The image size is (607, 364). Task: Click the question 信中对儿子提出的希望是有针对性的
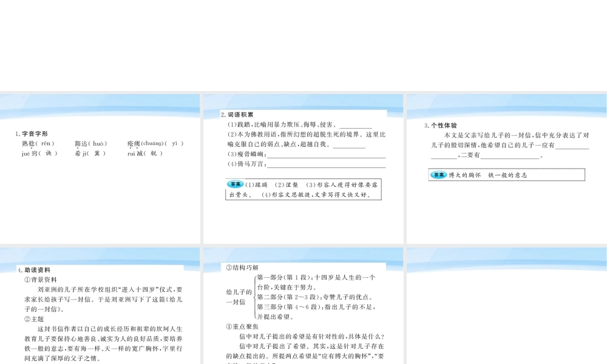click(x=312, y=337)
